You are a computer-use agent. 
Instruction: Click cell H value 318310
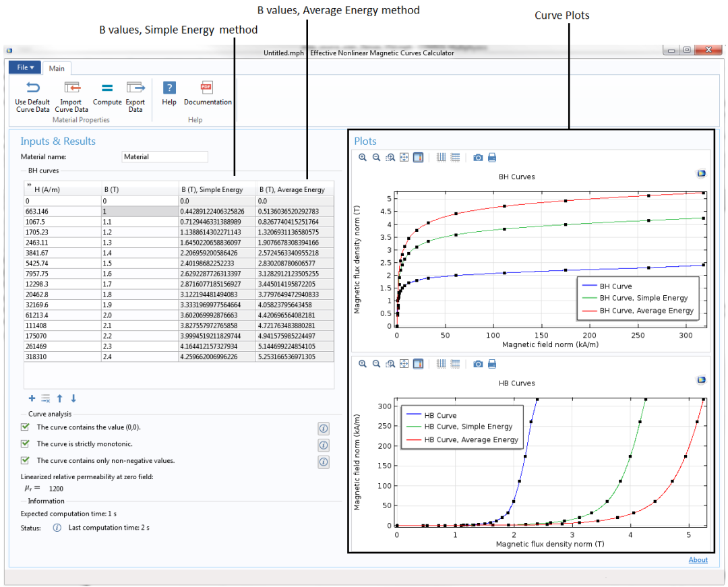(63, 357)
